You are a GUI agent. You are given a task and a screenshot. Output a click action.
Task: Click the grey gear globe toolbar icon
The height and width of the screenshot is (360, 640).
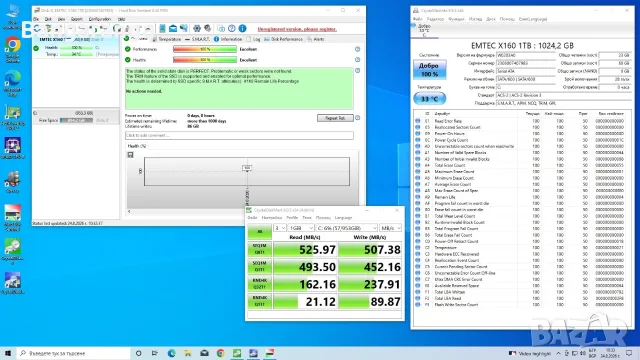(x=208, y=28)
